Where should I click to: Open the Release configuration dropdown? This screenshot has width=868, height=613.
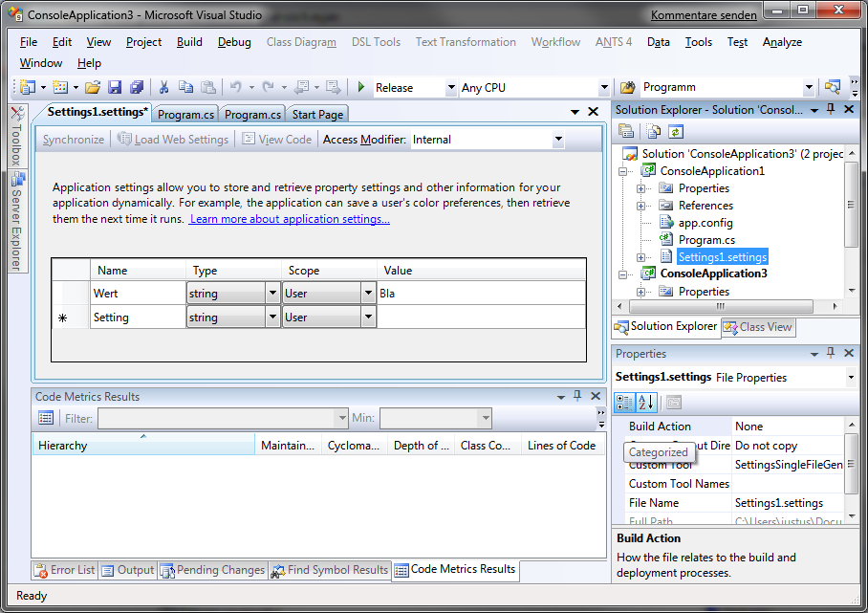(451, 88)
